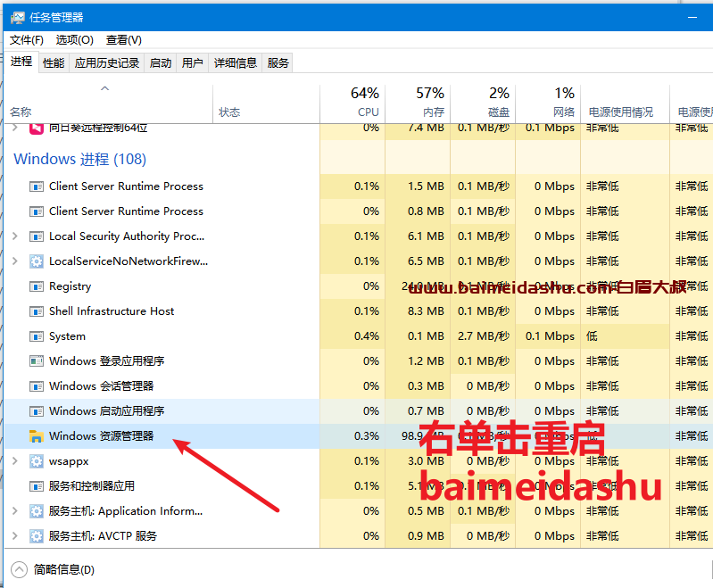This screenshot has height=588, width=713.
Task: Click the Windows 会话管理器 icon
Action: pyautogui.click(x=37, y=386)
